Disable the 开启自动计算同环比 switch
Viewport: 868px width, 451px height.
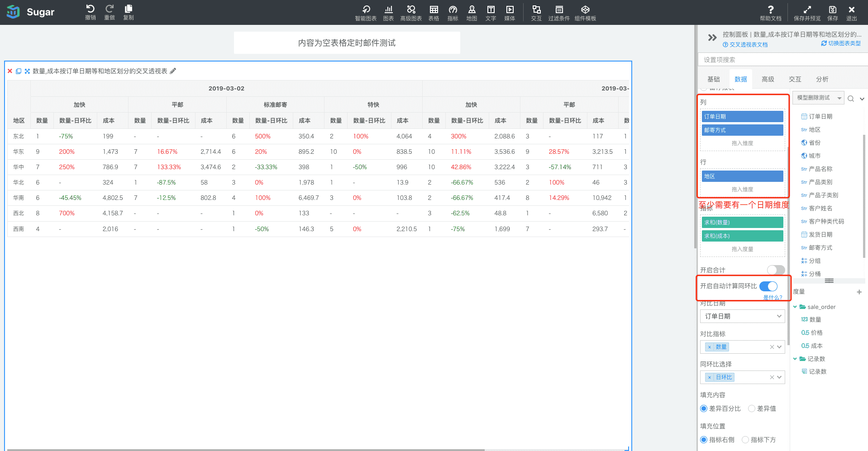click(x=768, y=286)
